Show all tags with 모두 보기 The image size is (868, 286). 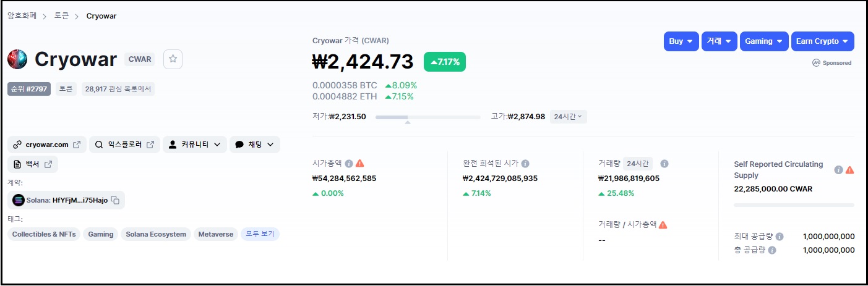pos(260,234)
